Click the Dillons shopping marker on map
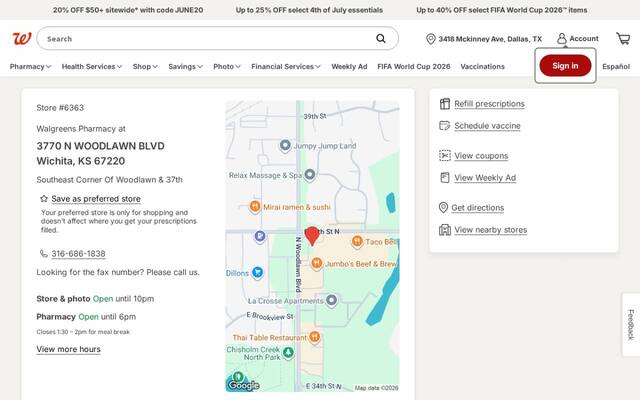640x400 pixels. (x=257, y=272)
